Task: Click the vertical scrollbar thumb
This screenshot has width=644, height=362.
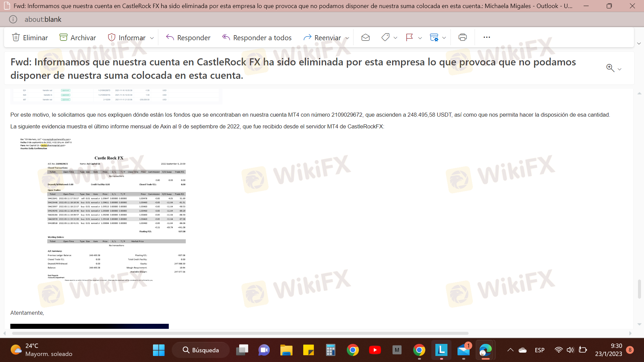Action: coord(639,289)
